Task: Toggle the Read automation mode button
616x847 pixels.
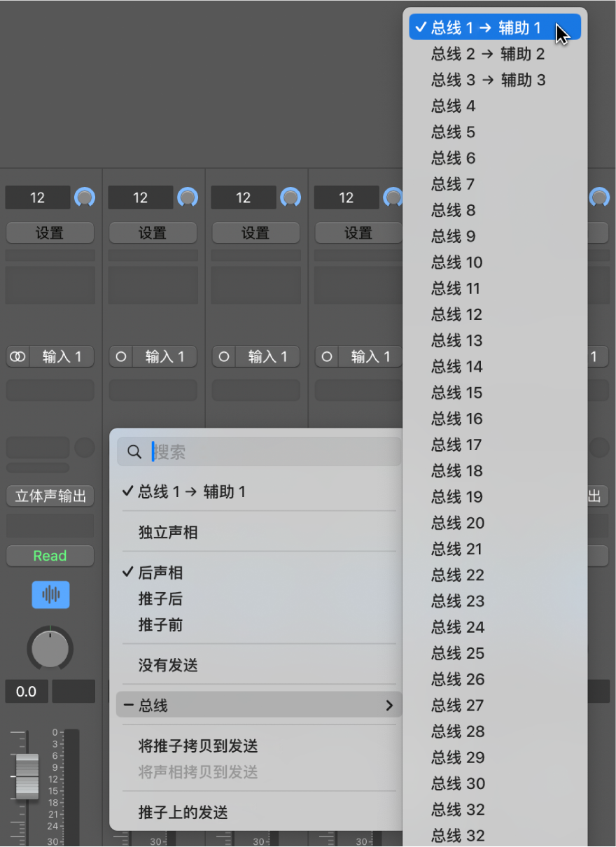Action: [x=50, y=555]
